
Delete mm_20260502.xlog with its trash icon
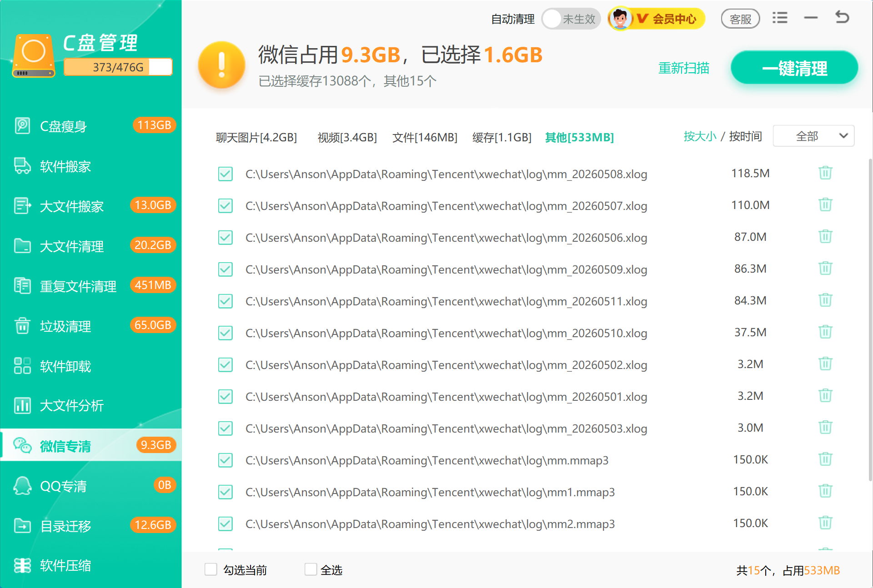tap(825, 364)
